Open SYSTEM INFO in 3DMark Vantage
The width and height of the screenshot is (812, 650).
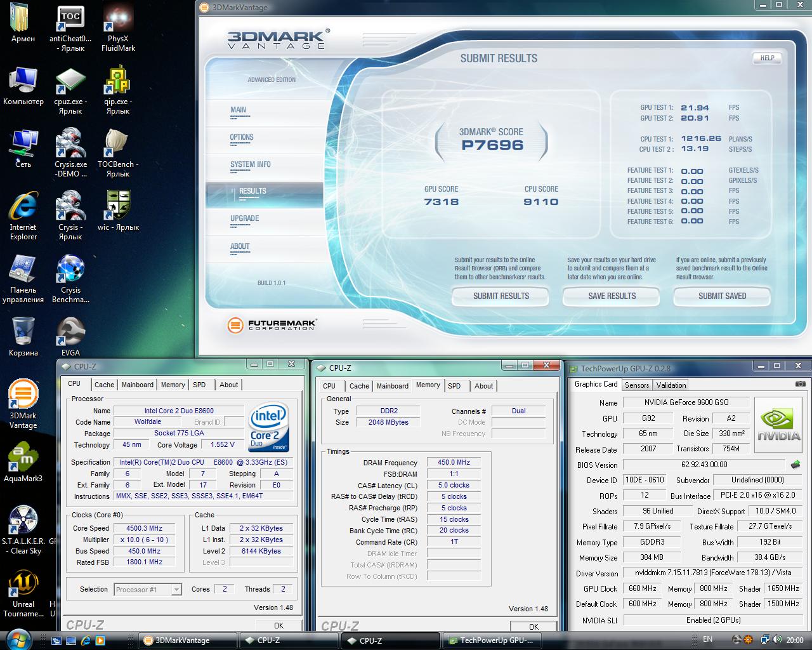[x=251, y=164]
